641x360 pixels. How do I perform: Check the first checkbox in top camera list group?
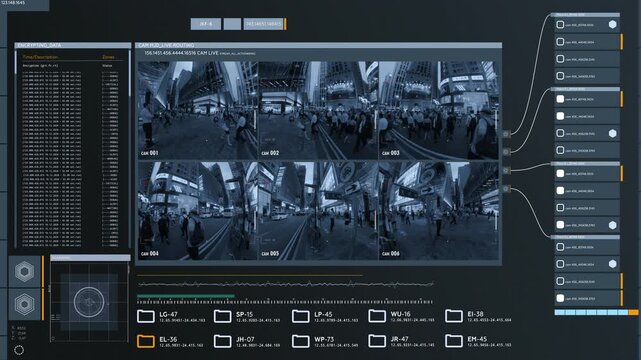pyautogui.click(x=560, y=25)
